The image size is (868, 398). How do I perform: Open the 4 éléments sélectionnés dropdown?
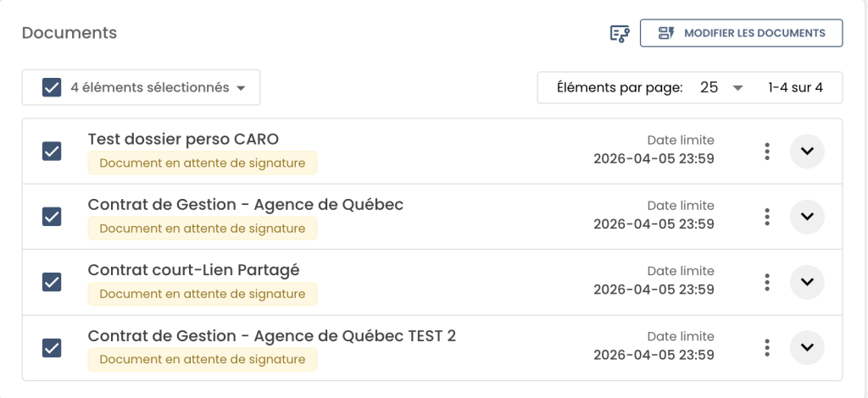(x=241, y=88)
